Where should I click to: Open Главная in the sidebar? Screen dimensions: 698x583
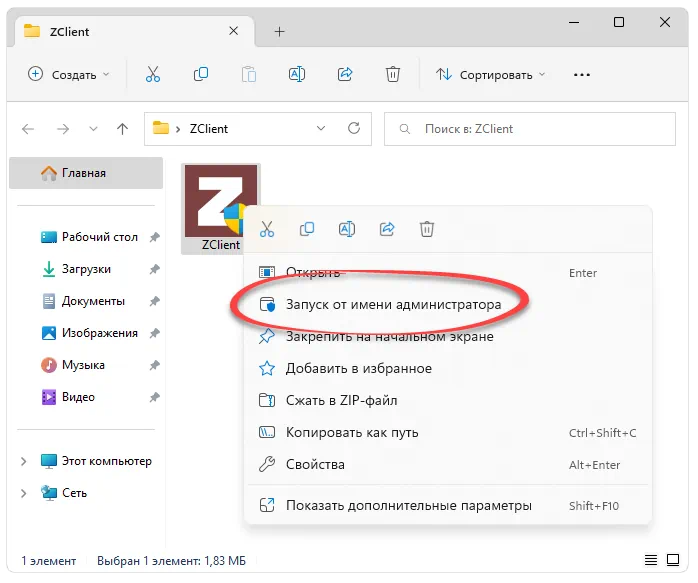coord(86,173)
